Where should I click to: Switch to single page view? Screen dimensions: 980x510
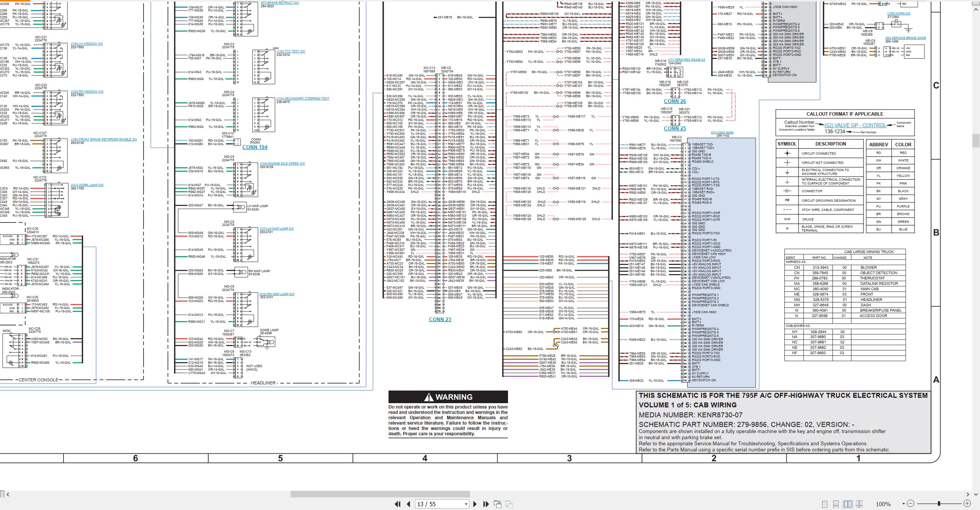click(825, 504)
